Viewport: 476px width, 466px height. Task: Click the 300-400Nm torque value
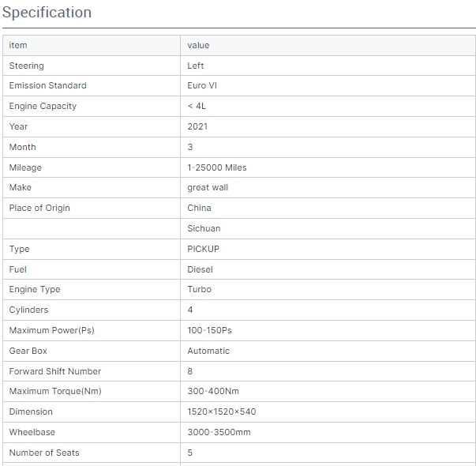(x=212, y=391)
